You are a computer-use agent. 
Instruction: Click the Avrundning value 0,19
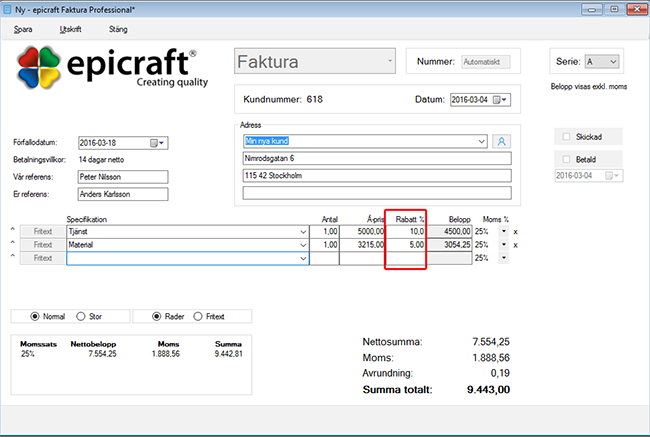pos(500,373)
